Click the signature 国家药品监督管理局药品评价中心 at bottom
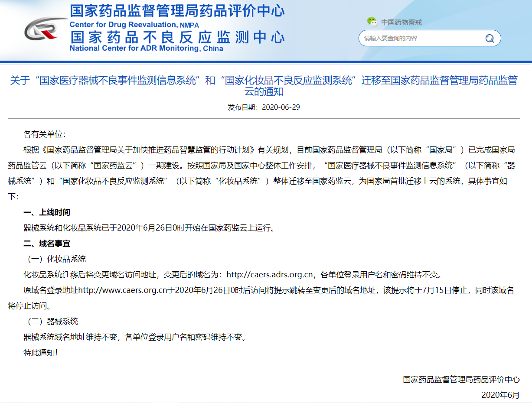 tap(461, 380)
